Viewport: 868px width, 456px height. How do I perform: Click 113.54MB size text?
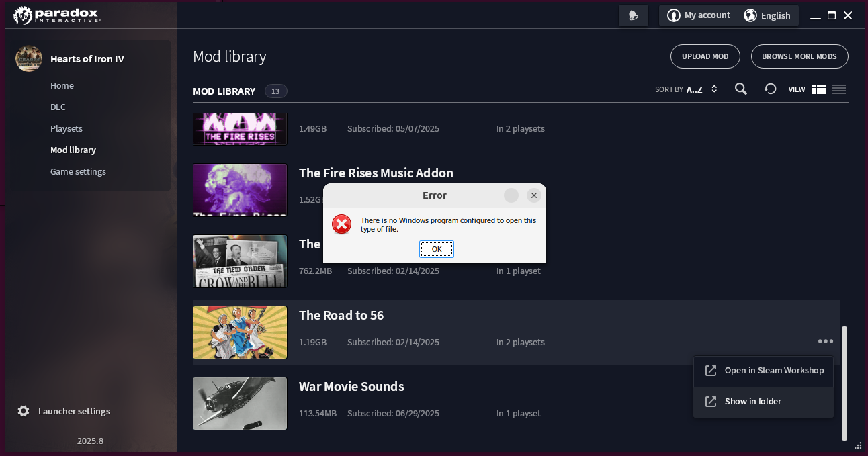(318, 413)
